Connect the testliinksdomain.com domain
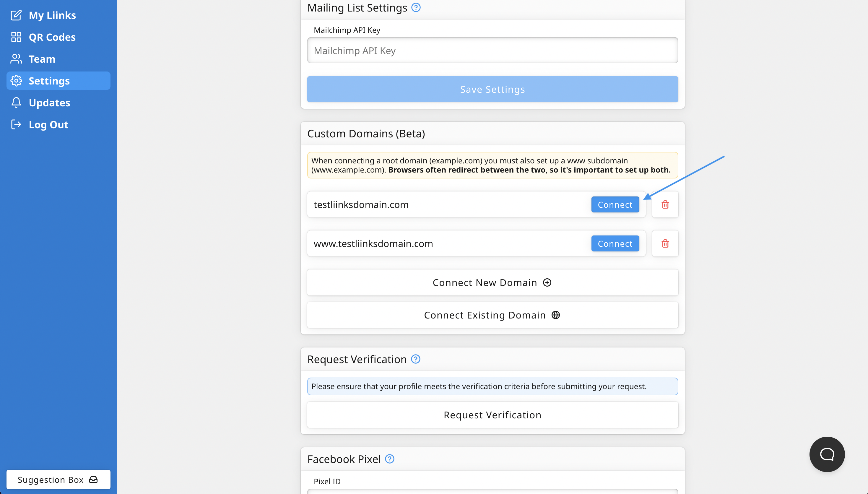The height and width of the screenshot is (494, 868). pos(615,204)
